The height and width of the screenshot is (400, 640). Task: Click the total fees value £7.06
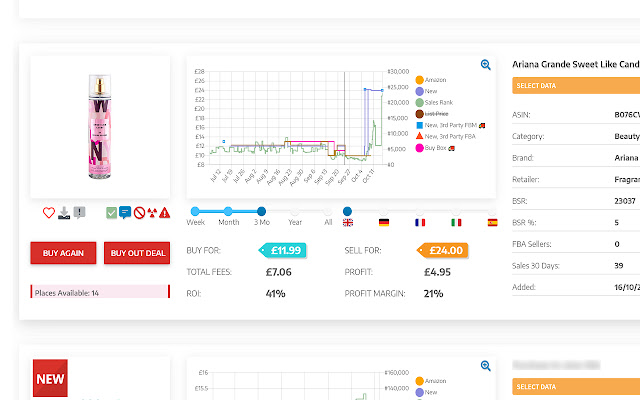pos(279,272)
